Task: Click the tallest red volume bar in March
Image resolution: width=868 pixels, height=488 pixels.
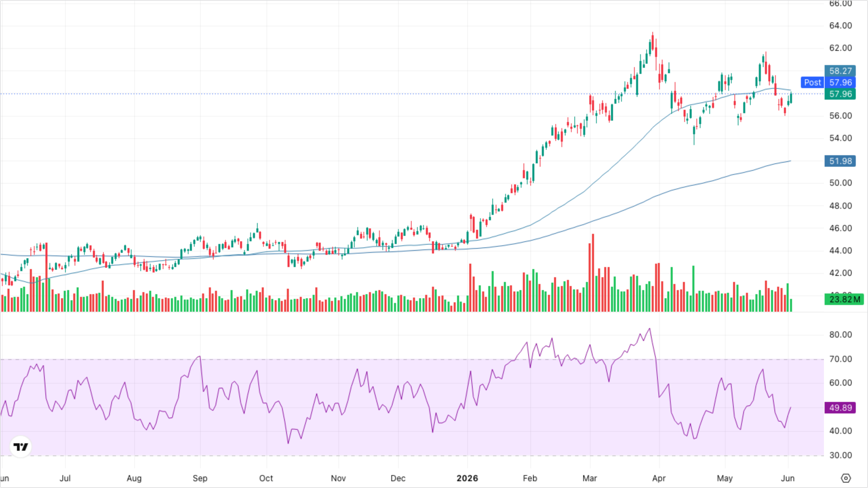Action: point(593,272)
